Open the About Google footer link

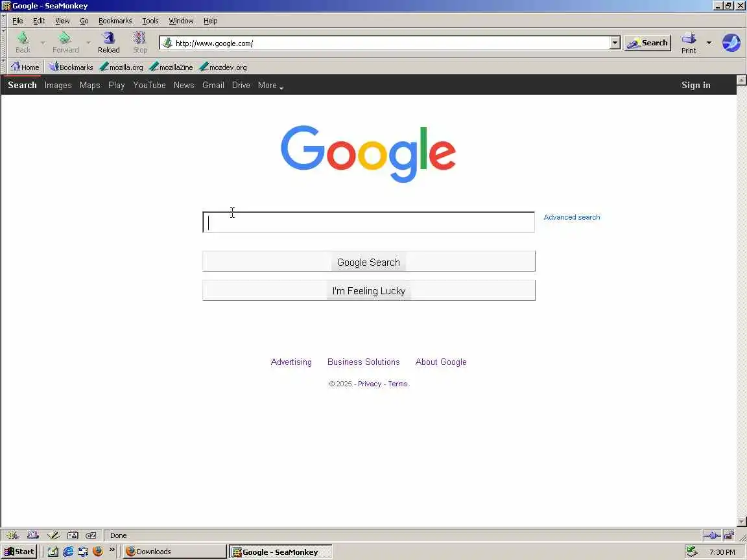pyautogui.click(x=441, y=362)
